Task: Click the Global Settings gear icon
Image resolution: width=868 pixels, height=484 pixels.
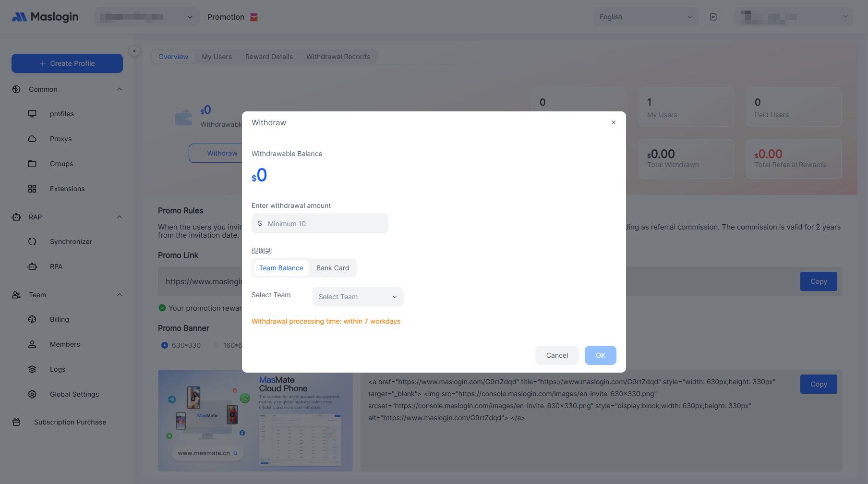Action: (32, 394)
